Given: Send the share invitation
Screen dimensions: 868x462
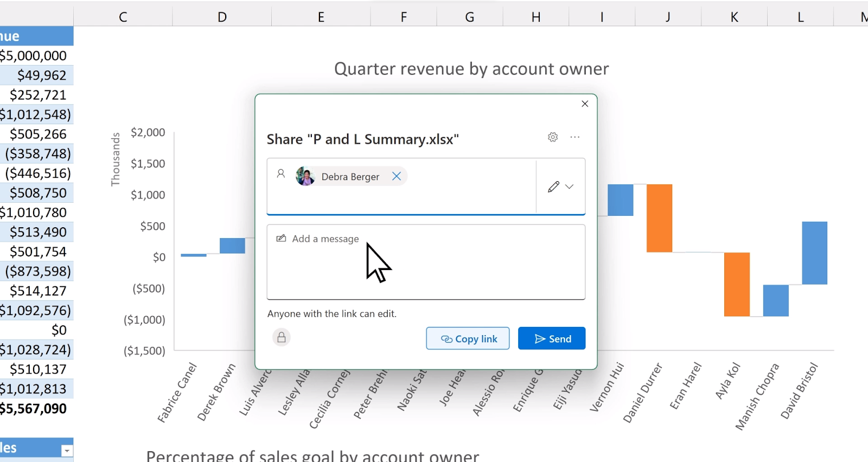Looking at the screenshot, I should point(552,338).
